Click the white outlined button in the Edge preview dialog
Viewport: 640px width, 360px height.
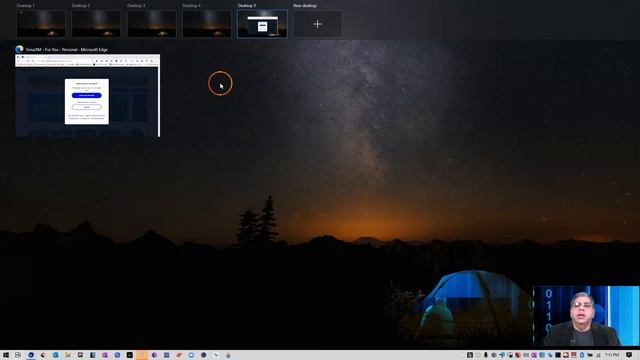(x=87, y=107)
